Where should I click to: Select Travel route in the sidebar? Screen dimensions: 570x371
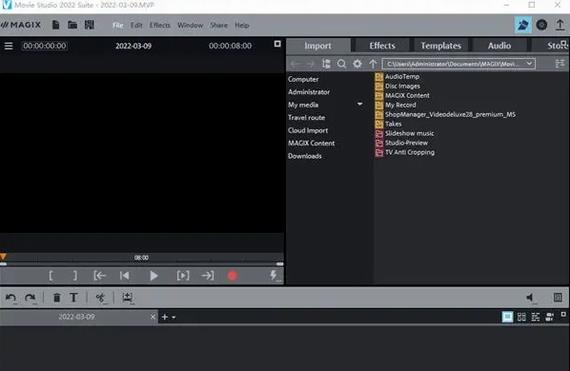[306, 117]
